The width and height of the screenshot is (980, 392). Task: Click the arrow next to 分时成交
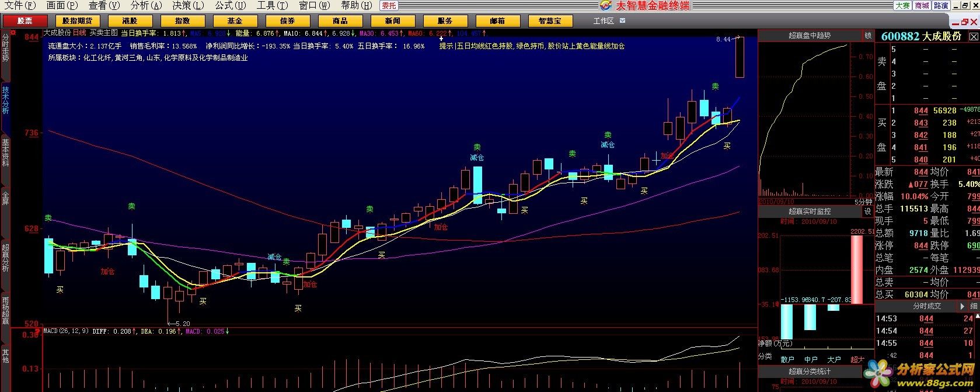click(x=963, y=306)
